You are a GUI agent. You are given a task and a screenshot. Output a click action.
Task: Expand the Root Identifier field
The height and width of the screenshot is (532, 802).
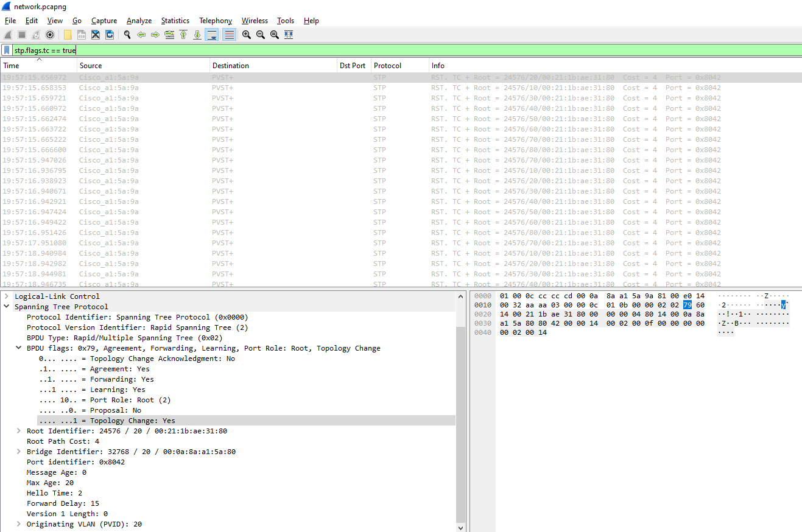pos(19,431)
